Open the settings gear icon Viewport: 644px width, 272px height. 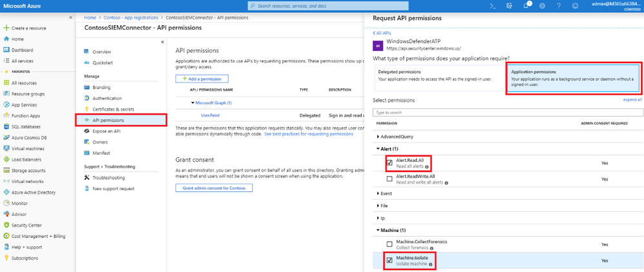click(542, 6)
